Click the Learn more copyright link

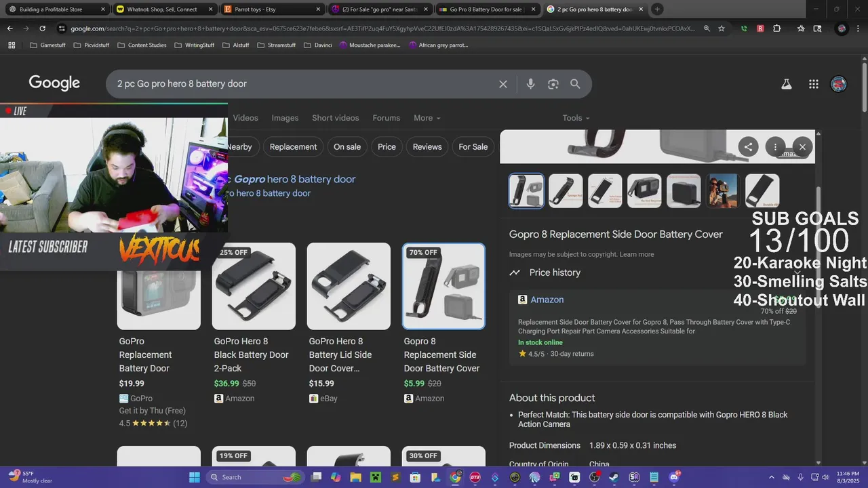637,254
